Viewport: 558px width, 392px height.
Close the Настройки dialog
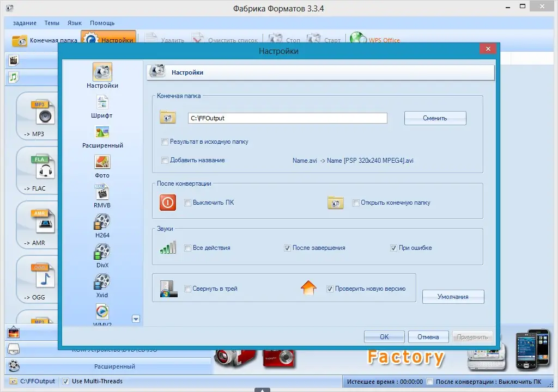click(488, 49)
